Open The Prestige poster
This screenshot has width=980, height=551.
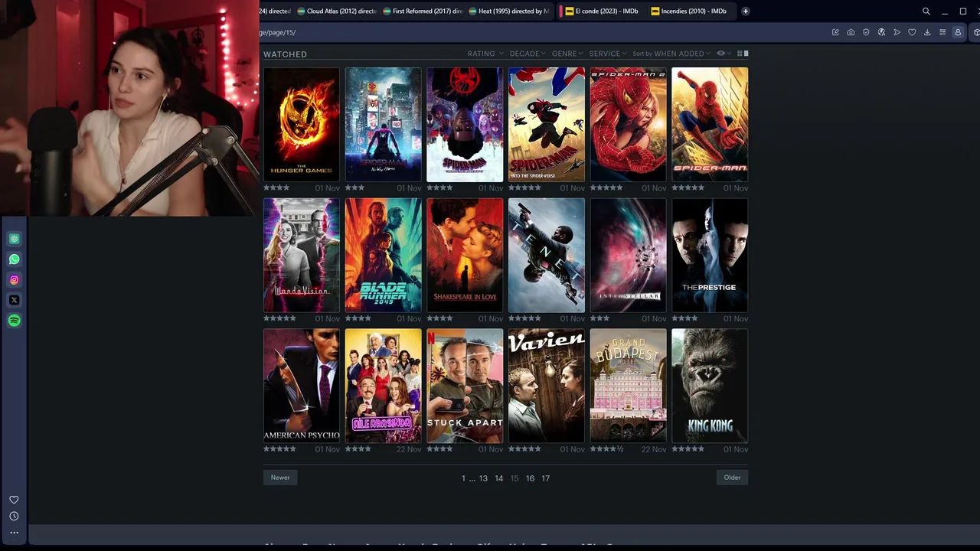point(710,256)
